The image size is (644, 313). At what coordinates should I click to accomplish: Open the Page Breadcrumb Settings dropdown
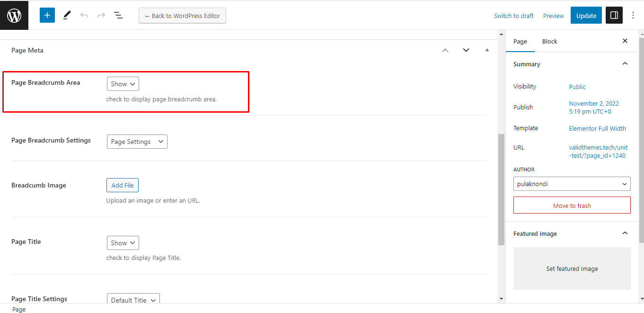click(137, 142)
